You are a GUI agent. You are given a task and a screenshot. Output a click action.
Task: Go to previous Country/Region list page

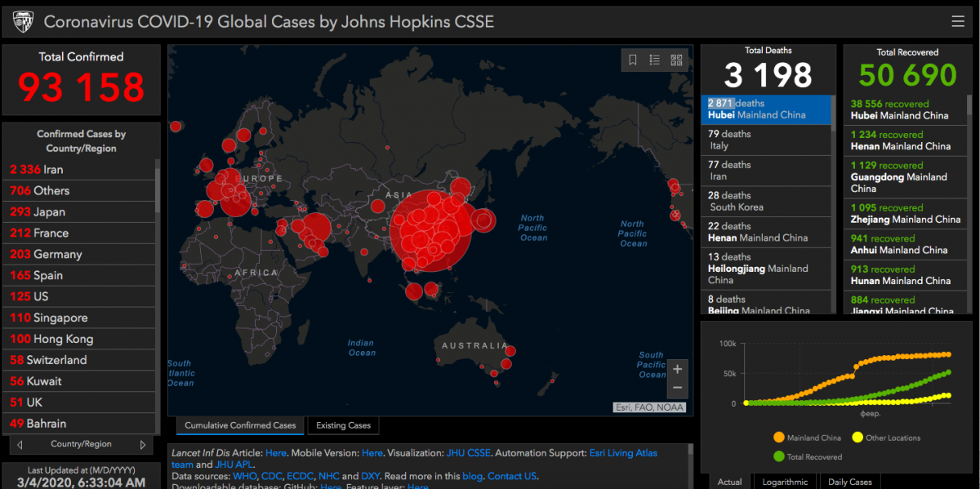coord(20,445)
